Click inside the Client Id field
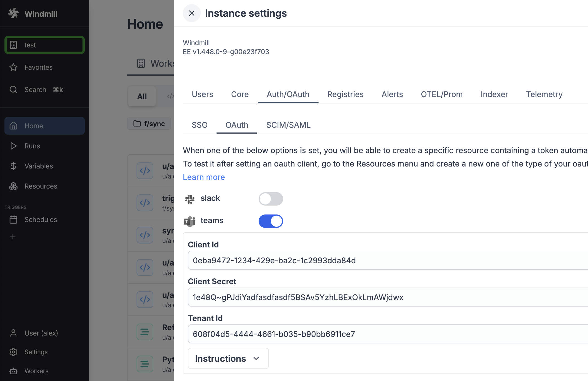The image size is (588, 381). (307, 261)
